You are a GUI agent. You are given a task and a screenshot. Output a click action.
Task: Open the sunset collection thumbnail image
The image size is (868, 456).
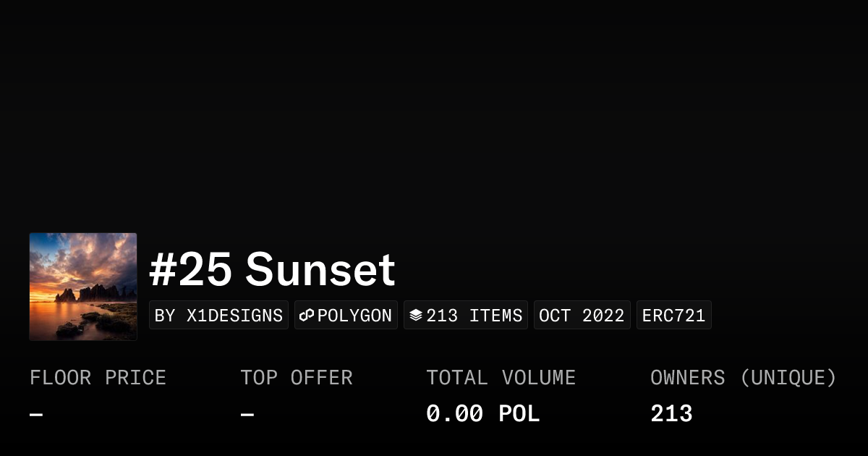83,287
